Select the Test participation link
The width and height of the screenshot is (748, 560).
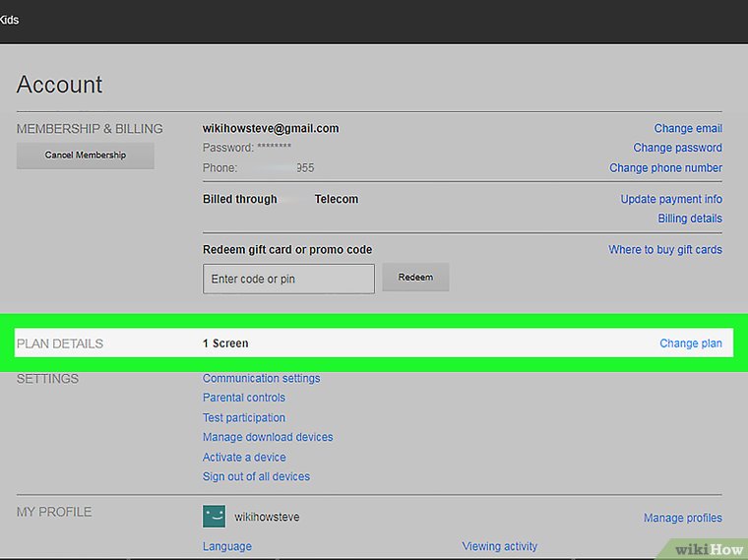coord(244,417)
